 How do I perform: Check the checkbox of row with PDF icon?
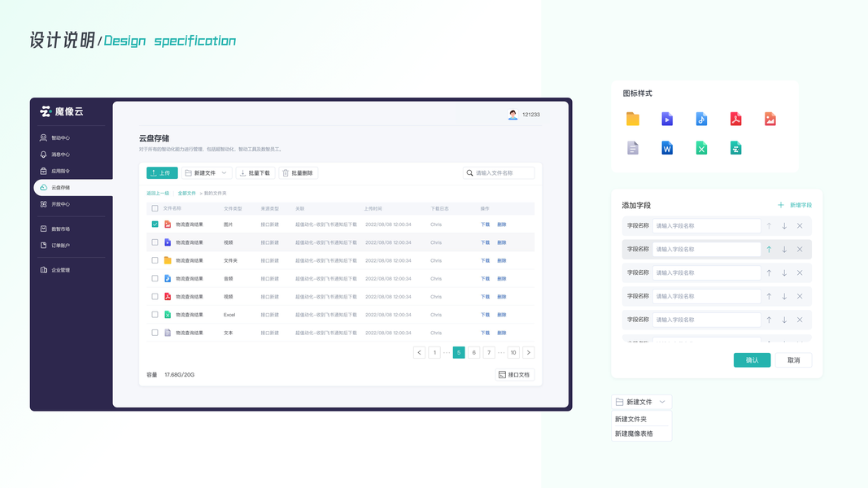tap(155, 297)
